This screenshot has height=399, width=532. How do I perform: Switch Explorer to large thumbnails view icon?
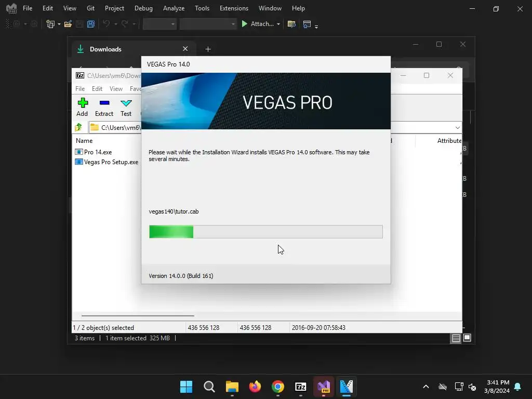[467, 338]
